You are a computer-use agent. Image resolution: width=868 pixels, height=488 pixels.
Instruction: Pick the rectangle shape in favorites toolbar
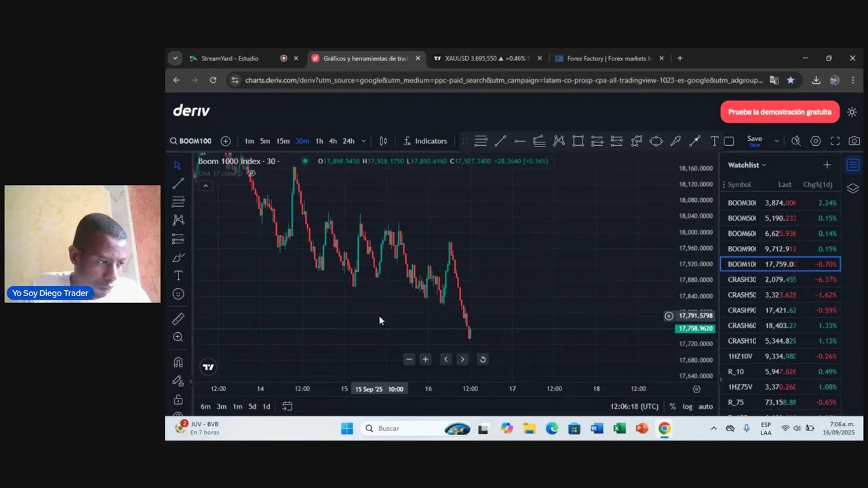click(x=578, y=141)
